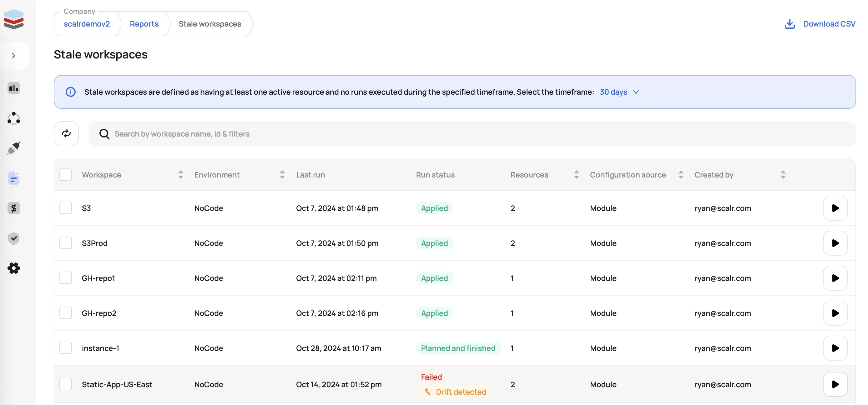Sort by Environment column arrows
The height and width of the screenshot is (405, 868).
282,174
